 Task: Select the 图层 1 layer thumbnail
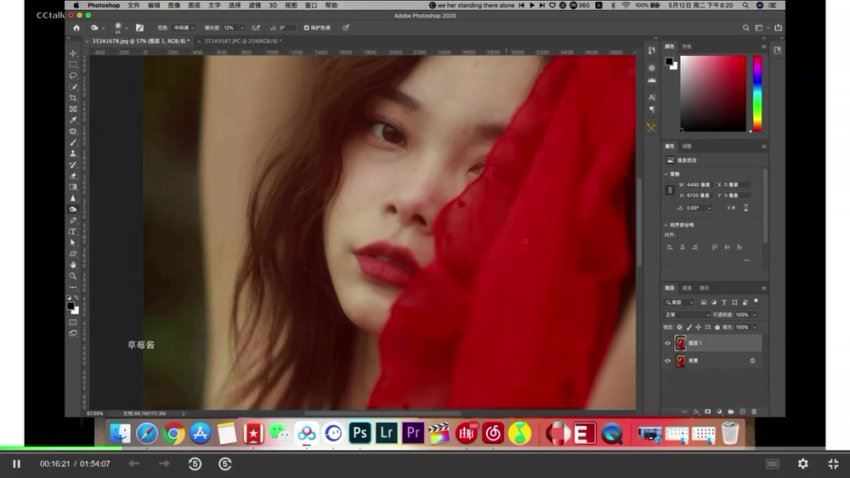coord(681,343)
